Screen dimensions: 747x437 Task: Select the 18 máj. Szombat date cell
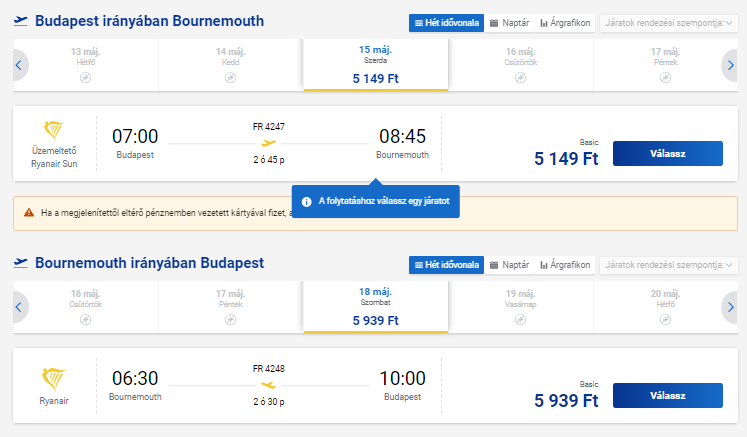coord(376,307)
